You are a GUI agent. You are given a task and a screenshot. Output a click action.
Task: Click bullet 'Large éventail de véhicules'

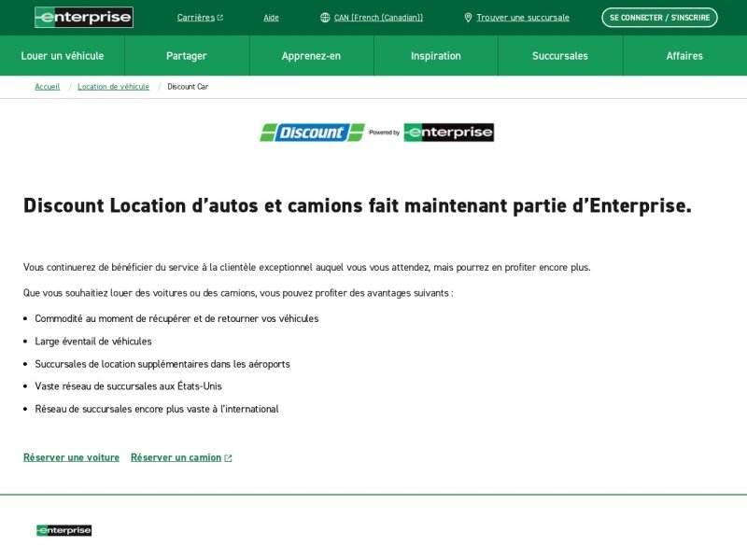point(93,342)
